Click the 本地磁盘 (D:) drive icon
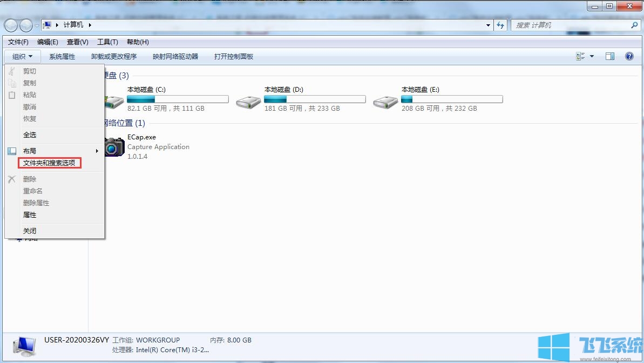 pyautogui.click(x=248, y=100)
